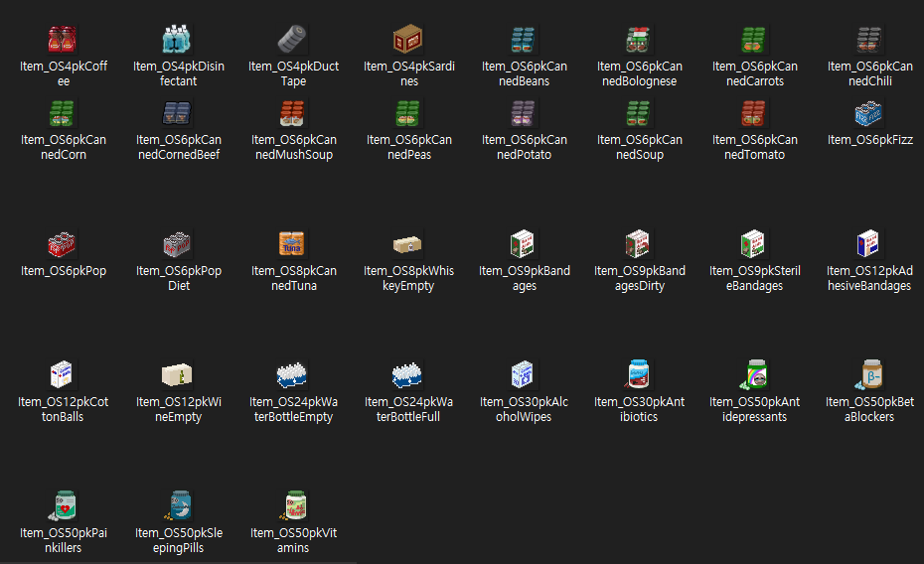Image resolution: width=924 pixels, height=564 pixels.
Task: Click the label "Item_OS12pkWineEmpty"
Action: 179,409
